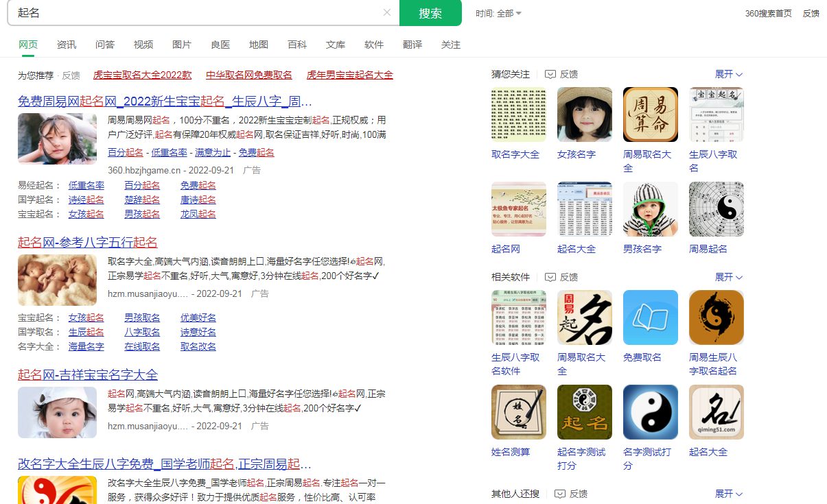Switch to the 图片 tab
Screen dimensions: 827x504
pyautogui.click(x=182, y=45)
